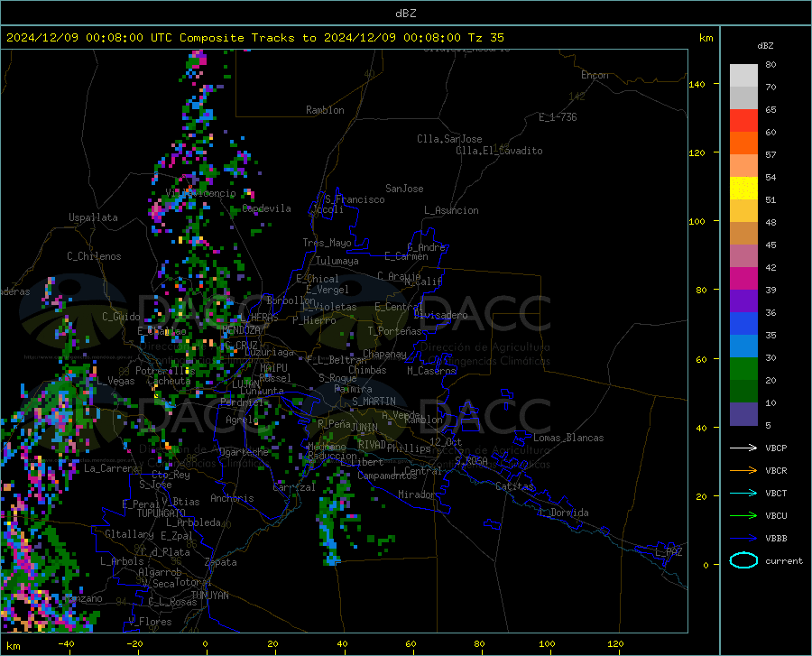Click the km label at bottom left
The height and width of the screenshot is (656, 812).
click(x=13, y=646)
